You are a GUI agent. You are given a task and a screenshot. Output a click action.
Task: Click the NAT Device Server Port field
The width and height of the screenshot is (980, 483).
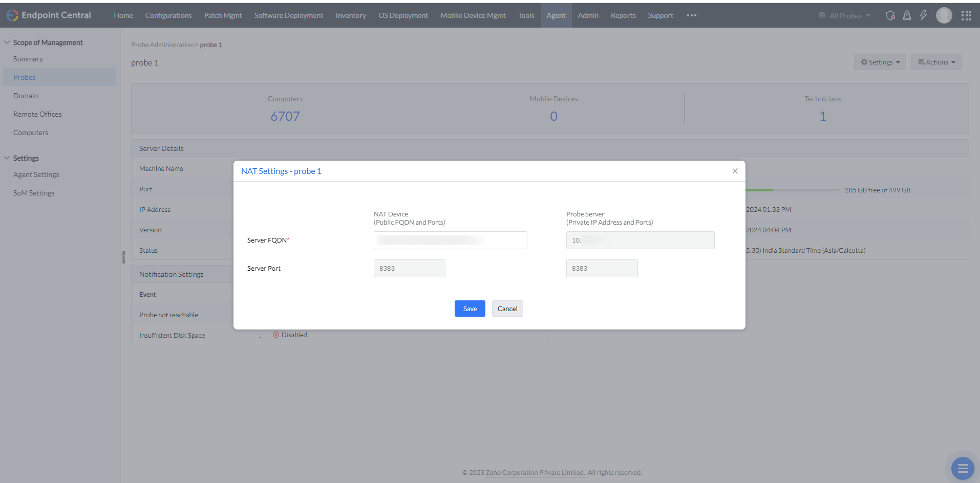410,268
